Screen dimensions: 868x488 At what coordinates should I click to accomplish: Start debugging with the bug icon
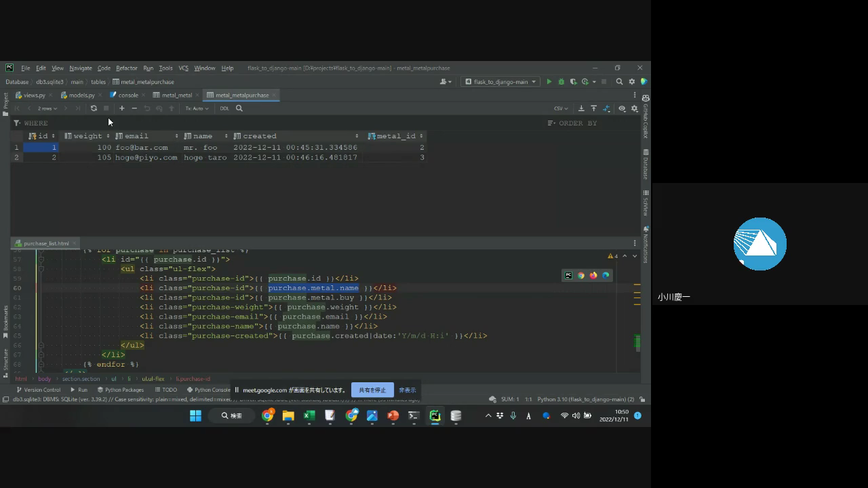(x=561, y=82)
